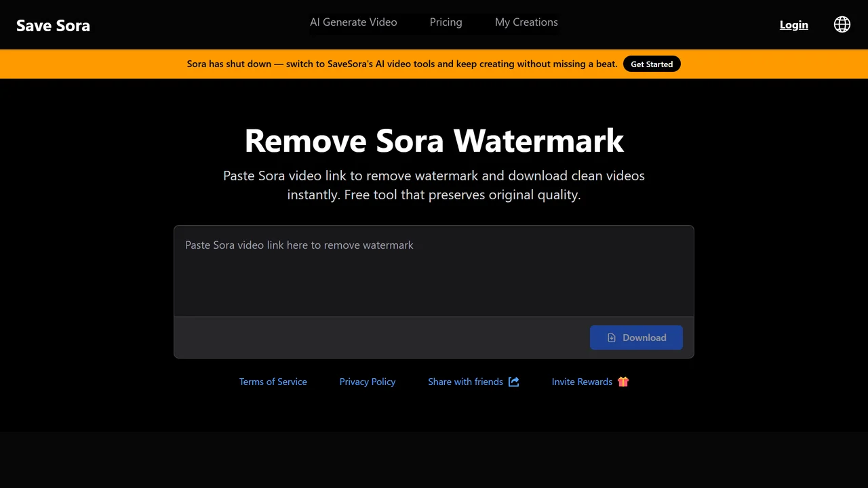Click the Remove Sora Watermark heading
Screen dimensions: 868x488
[x=434, y=140]
